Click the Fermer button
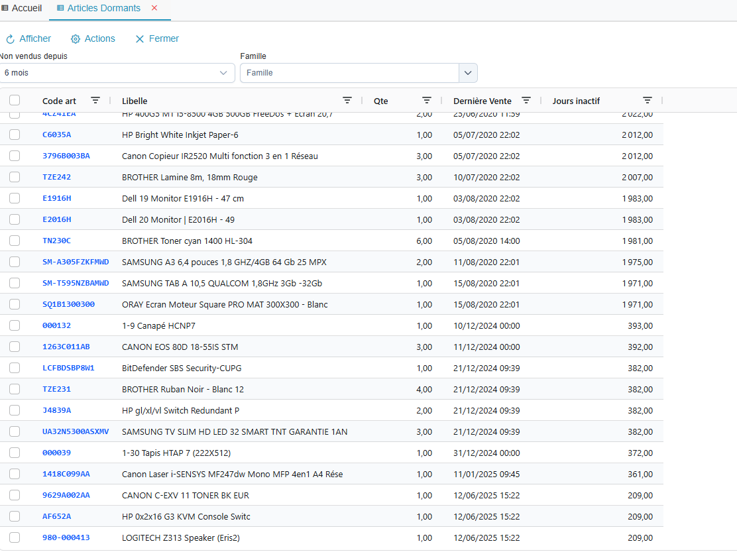Image resolution: width=737 pixels, height=560 pixels. click(157, 39)
